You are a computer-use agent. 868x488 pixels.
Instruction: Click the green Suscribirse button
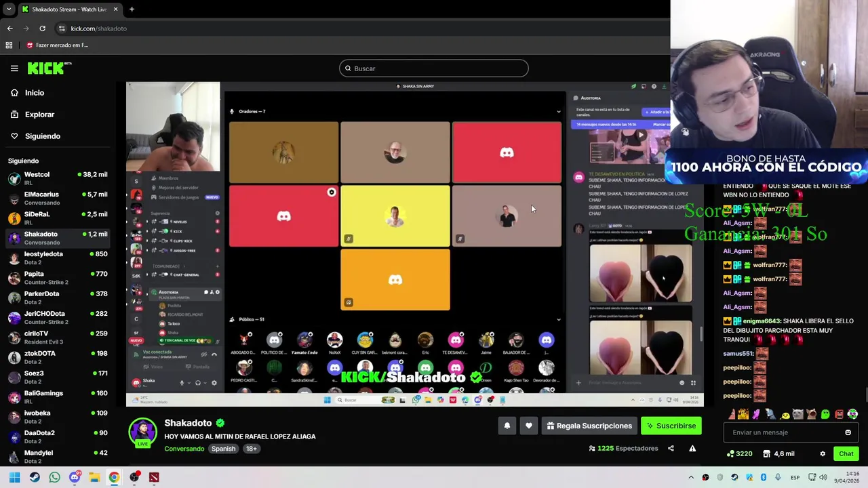pyautogui.click(x=671, y=426)
